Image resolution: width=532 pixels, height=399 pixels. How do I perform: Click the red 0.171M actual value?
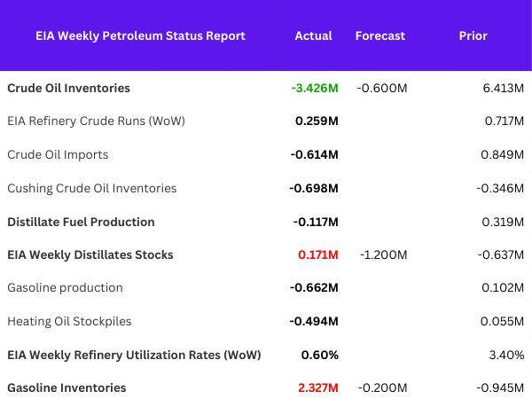(318, 254)
